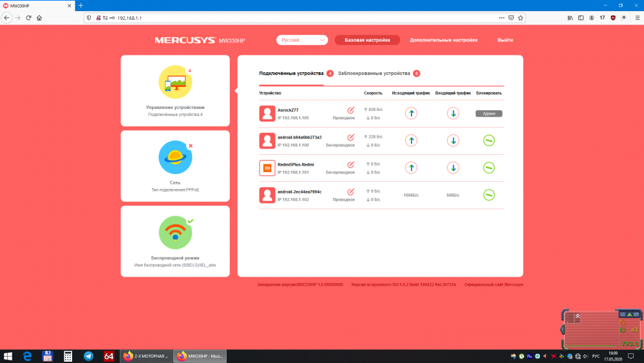Open the Device Management (Управление устройствами) icon
The width and height of the screenshot is (644, 363).
175,81
